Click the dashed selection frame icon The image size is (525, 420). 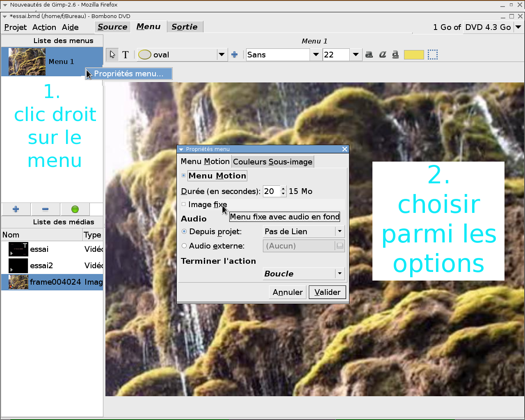click(433, 55)
